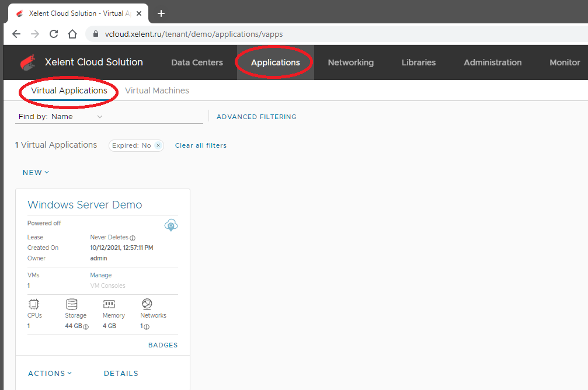Click the 44 GB storage value

74,326
